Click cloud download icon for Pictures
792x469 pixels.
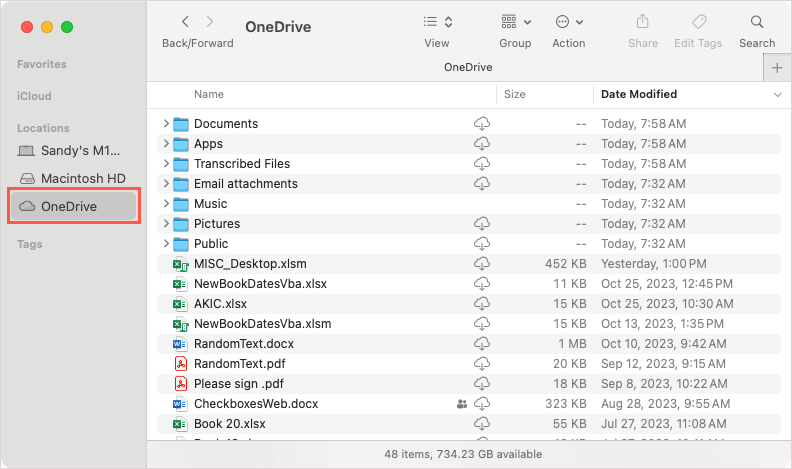pyautogui.click(x=482, y=224)
